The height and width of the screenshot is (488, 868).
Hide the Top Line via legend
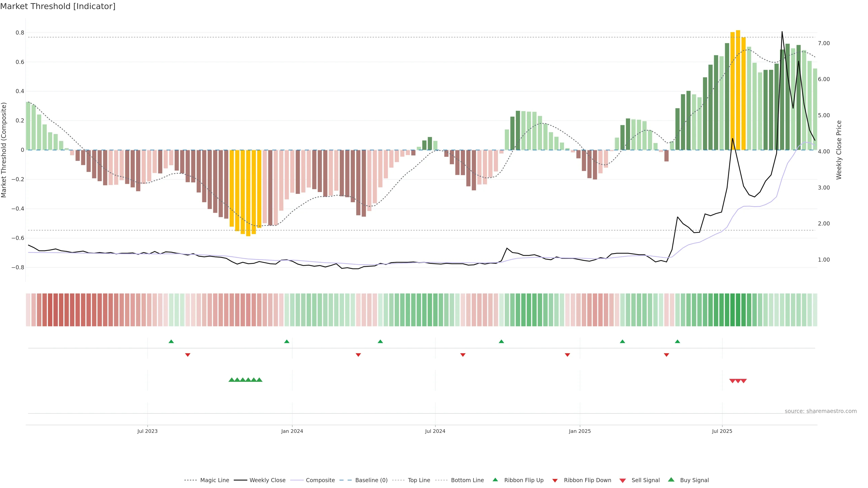(419, 480)
